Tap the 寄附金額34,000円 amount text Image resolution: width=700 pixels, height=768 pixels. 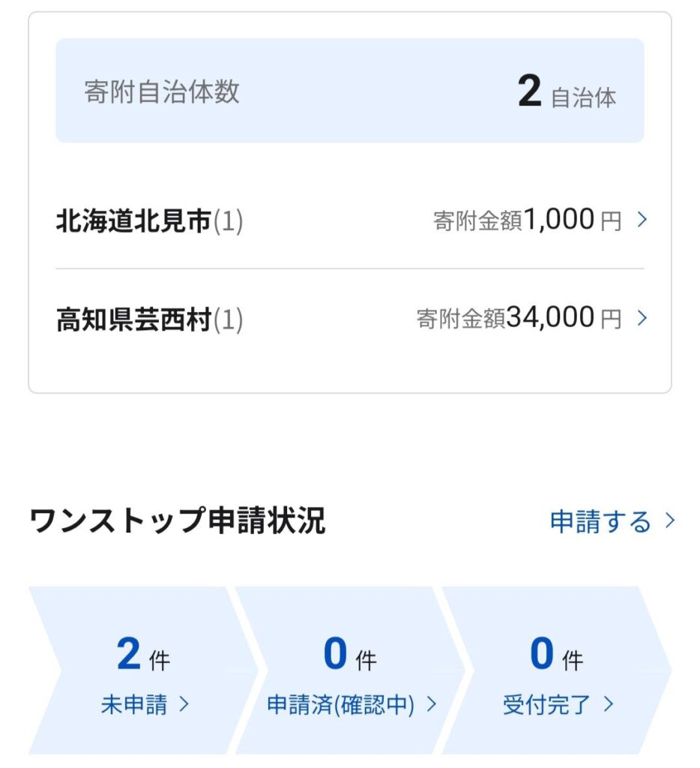[519, 319]
